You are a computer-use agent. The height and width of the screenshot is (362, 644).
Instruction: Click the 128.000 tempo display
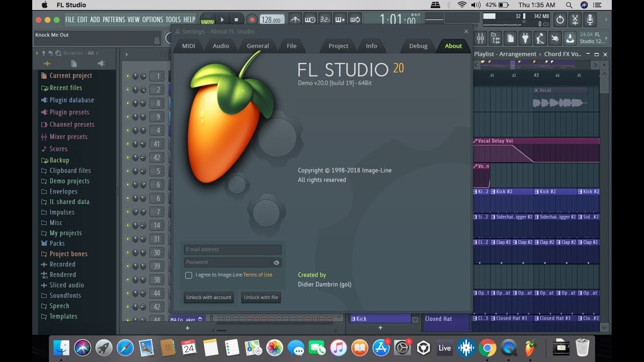tap(272, 20)
